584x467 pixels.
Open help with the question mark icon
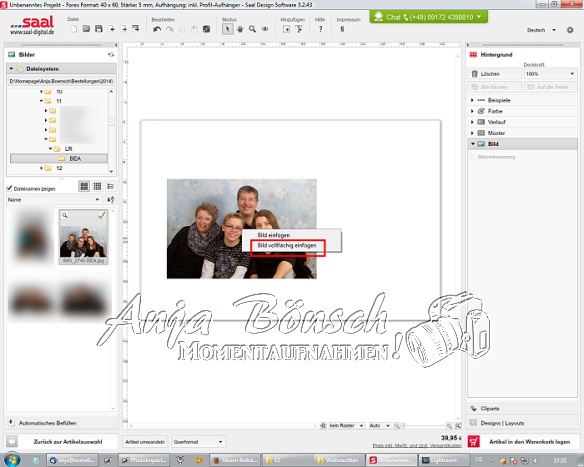(320, 29)
